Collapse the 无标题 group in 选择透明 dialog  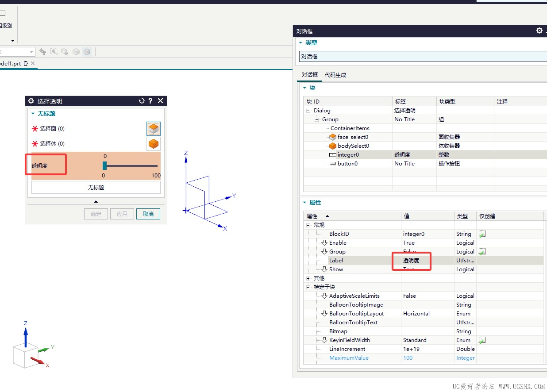pos(33,114)
